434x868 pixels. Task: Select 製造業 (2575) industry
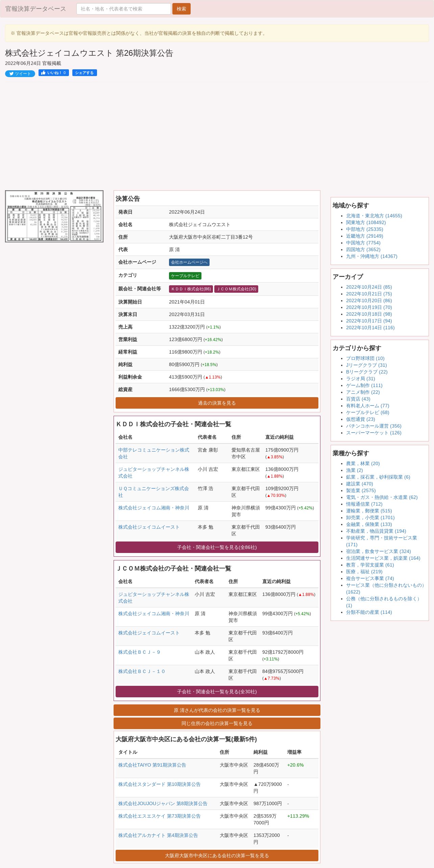click(361, 490)
